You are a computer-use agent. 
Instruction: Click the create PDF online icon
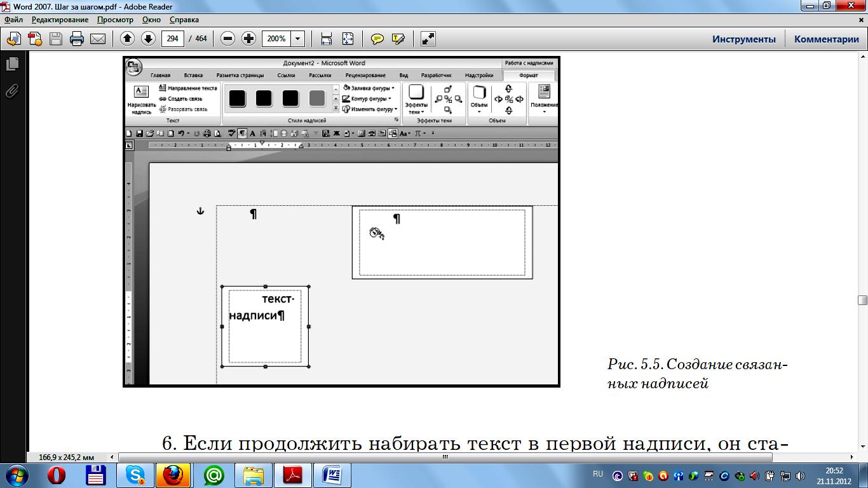[x=13, y=39]
